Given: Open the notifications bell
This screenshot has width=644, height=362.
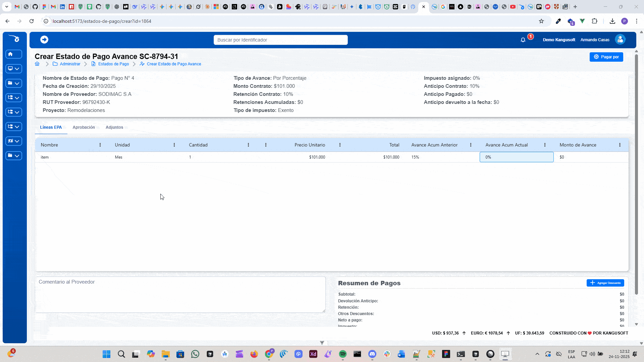Looking at the screenshot, I should click(523, 40).
